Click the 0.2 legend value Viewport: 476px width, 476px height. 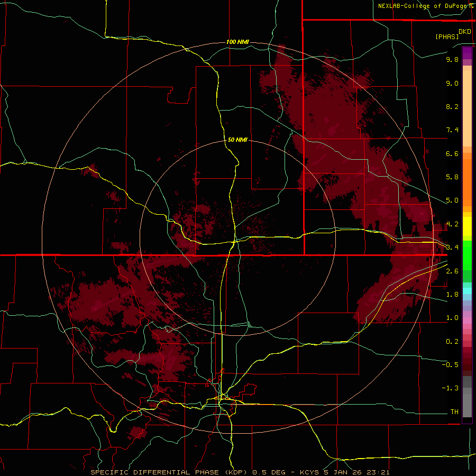(x=452, y=342)
